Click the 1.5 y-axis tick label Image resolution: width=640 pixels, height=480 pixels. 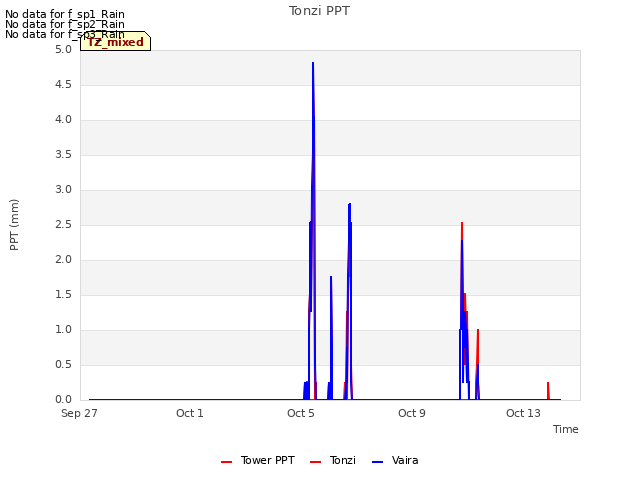tap(63, 295)
